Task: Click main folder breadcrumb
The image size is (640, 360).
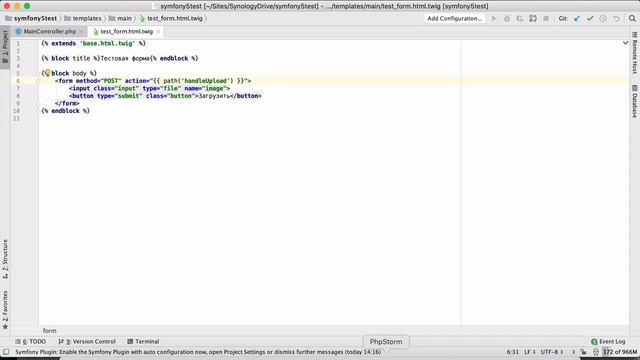Action: [120, 18]
